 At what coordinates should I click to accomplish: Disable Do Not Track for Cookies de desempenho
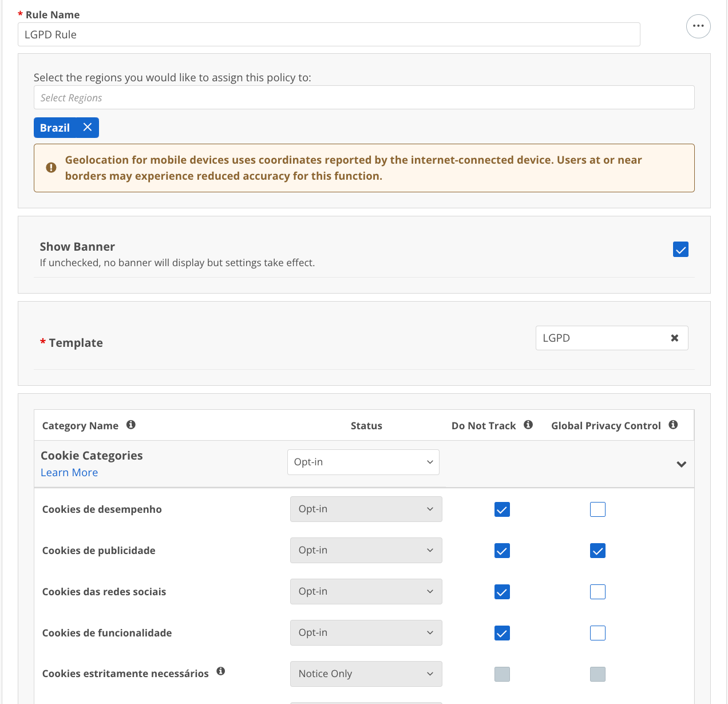coord(502,509)
